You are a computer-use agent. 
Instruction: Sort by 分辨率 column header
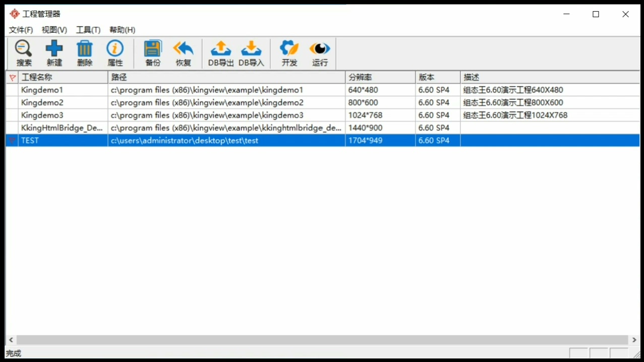[x=380, y=77]
